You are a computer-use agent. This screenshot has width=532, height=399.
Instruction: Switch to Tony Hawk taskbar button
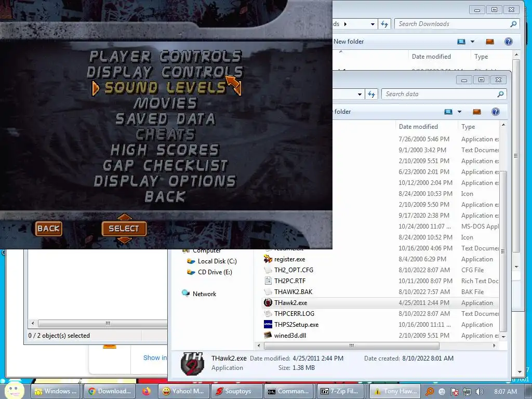pos(395,391)
